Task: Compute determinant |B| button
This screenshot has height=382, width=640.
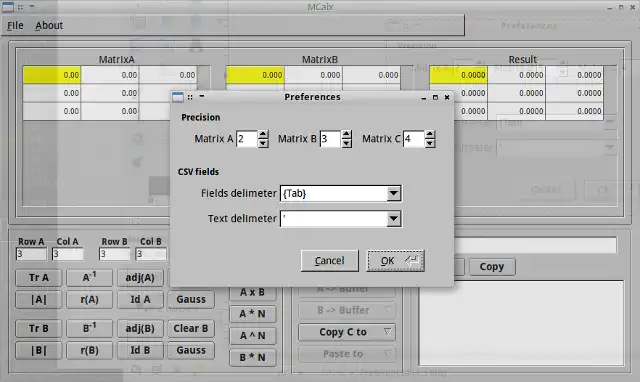Action: point(39,350)
